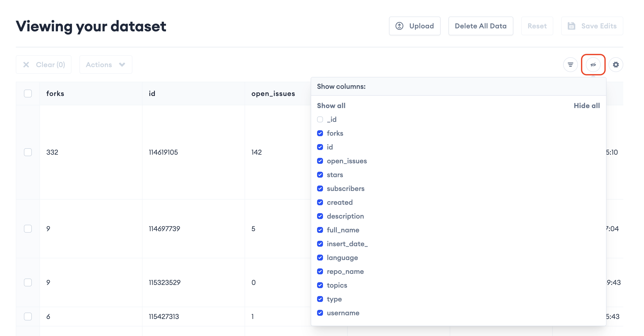Screen dimensions: 644x336
Task: Toggle the hide columns eye icon
Action: tap(593, 65)
